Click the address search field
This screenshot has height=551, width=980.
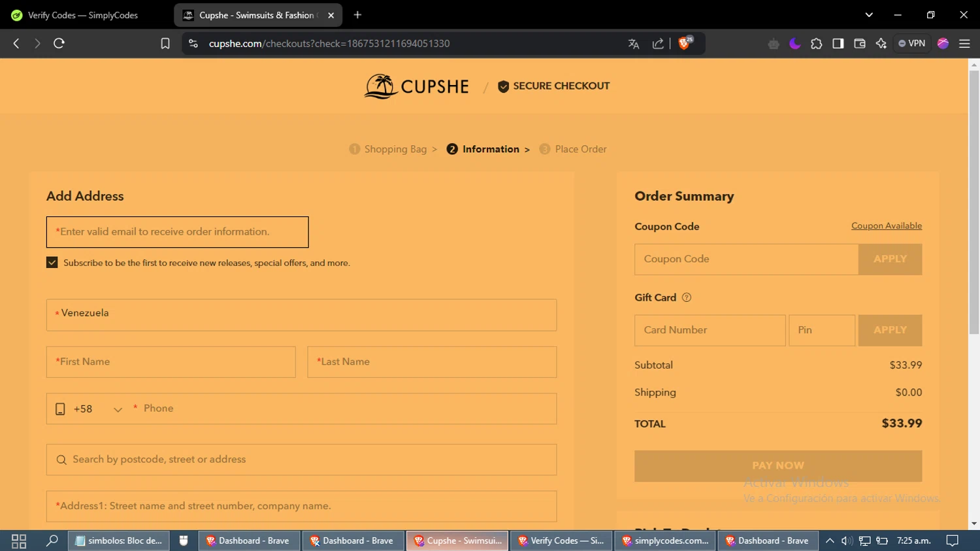pos(301,459)
